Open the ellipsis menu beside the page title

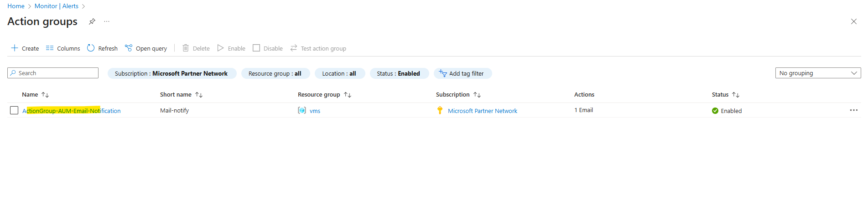(x=107, y=21)
